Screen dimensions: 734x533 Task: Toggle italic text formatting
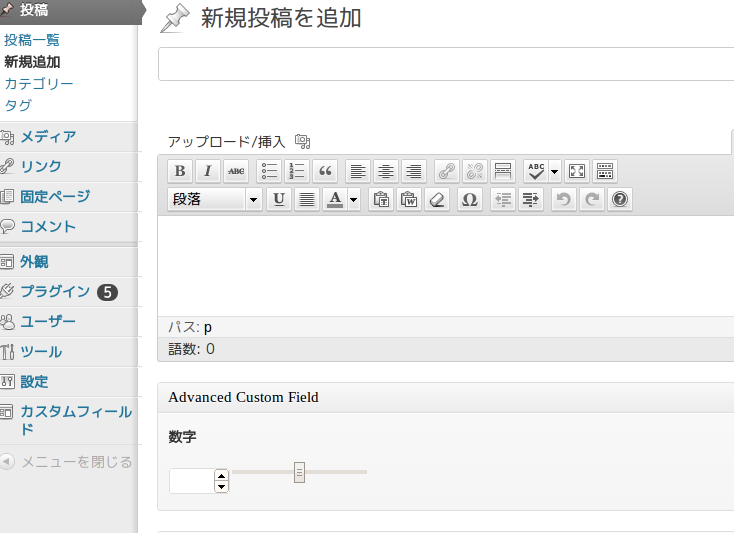(x=208, y=171)
